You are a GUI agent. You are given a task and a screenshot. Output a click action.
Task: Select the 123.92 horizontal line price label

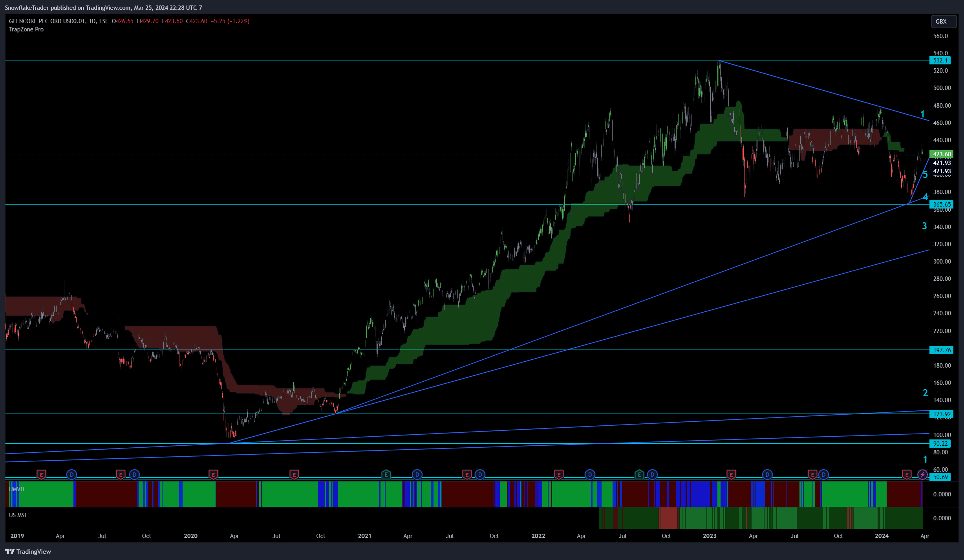point(942,414)
